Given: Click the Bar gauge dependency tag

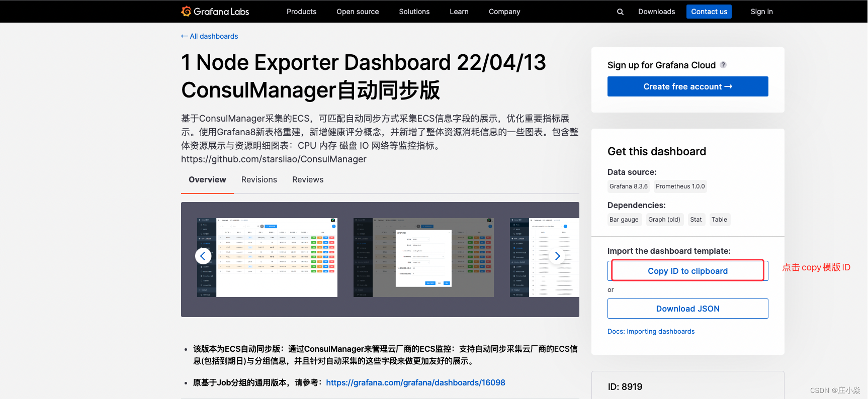Looking at the screenshot, I should pyautogui.click(x=624, y=220).
